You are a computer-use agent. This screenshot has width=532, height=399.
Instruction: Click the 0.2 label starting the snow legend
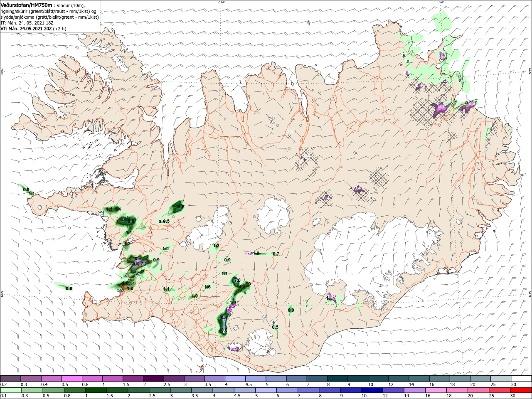click(3, 385)
